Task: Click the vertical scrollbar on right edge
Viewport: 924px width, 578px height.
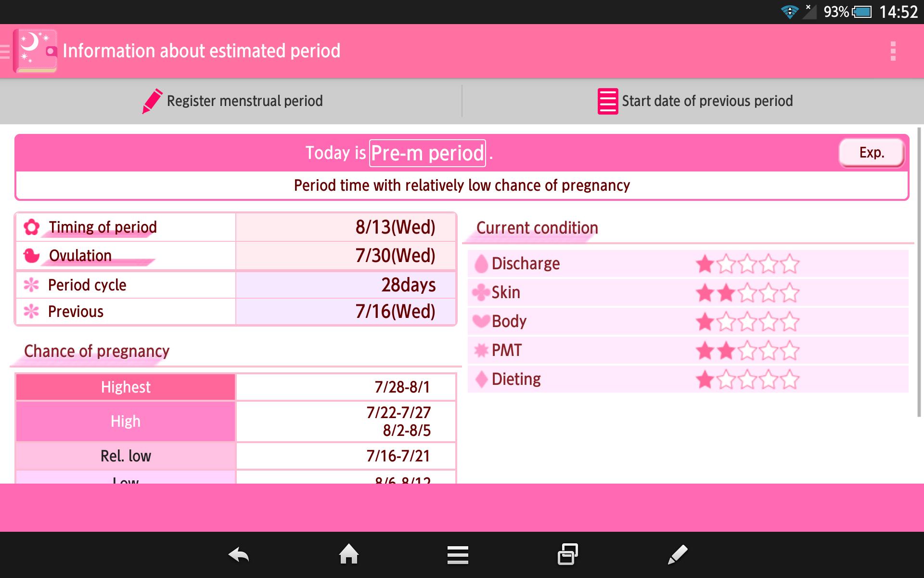Action: (x=920, y=272)
